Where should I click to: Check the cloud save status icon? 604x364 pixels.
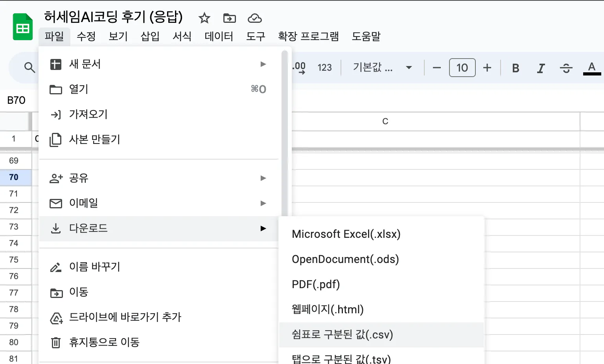click(255, 18)
